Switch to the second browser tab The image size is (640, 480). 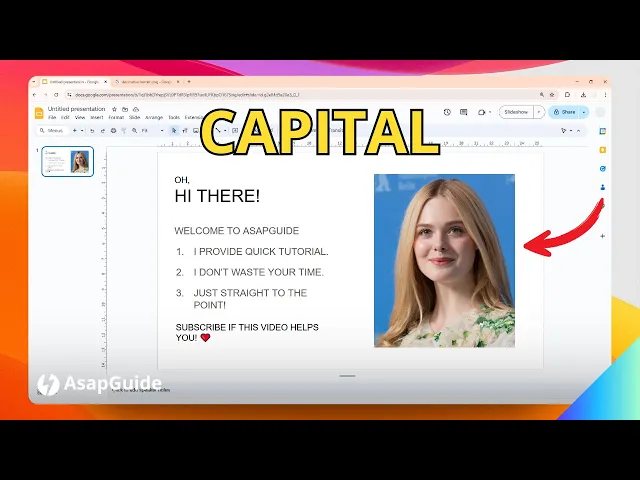pos(147,82)
